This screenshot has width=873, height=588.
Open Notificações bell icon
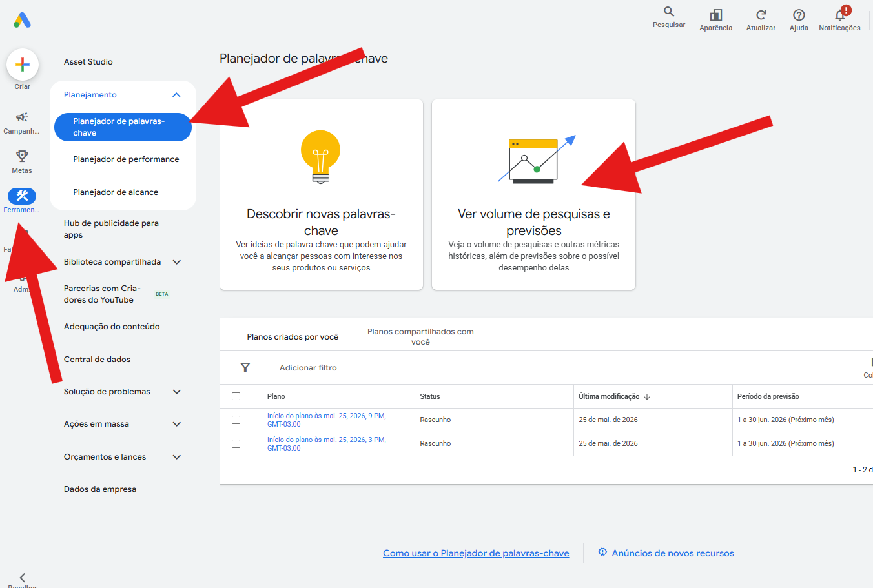(x=840, y=15)
